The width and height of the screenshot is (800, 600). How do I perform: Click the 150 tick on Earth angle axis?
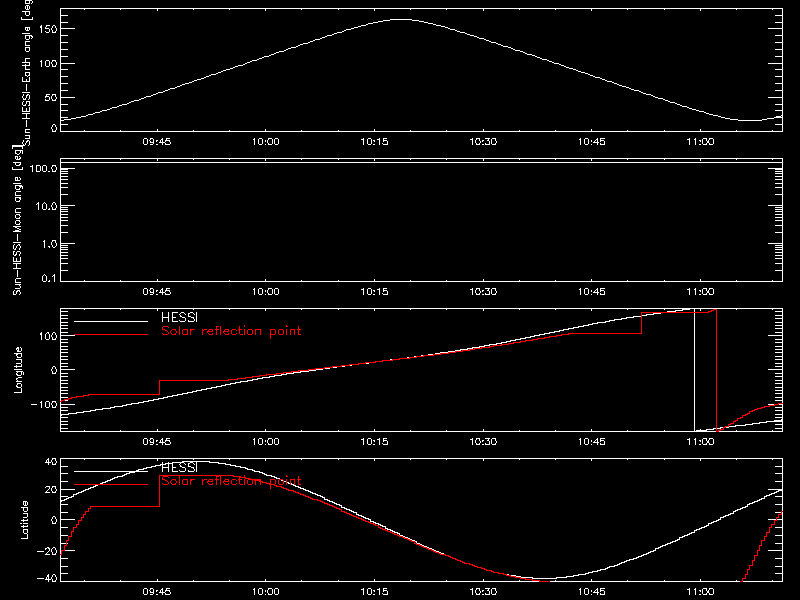pos(49,29)
